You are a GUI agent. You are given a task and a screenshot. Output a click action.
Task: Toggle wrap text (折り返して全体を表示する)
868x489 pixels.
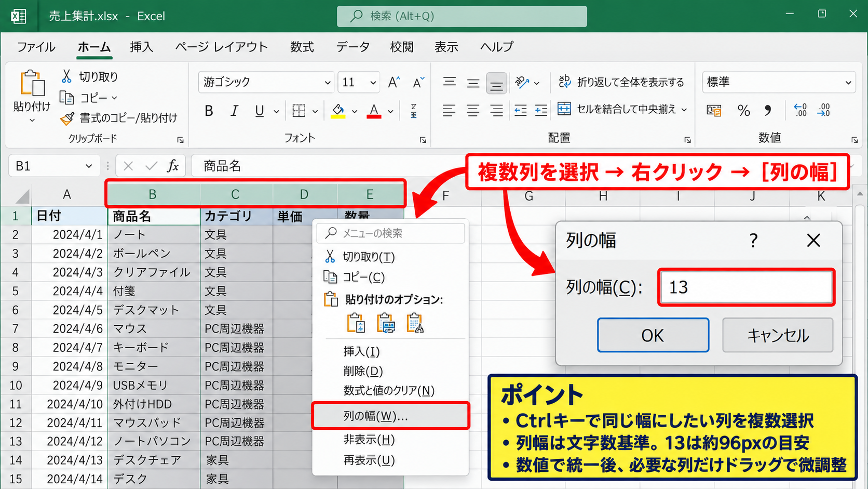point(621,82)
